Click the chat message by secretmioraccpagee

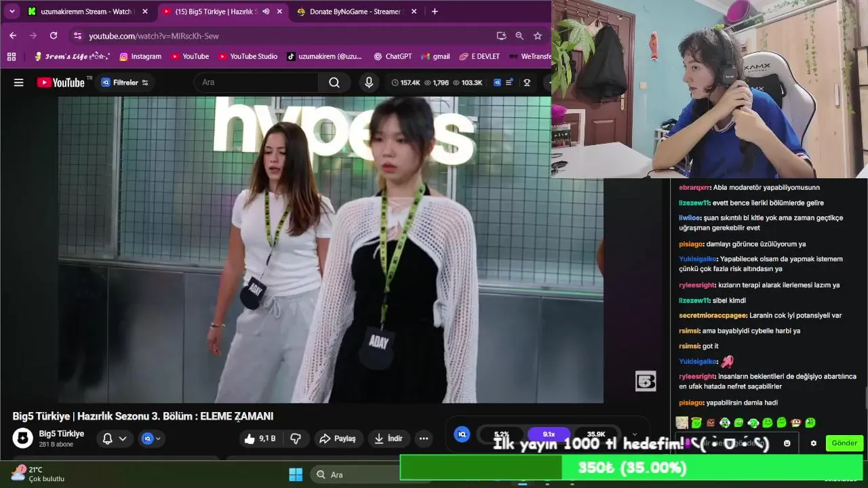click(x=760, y=316)
